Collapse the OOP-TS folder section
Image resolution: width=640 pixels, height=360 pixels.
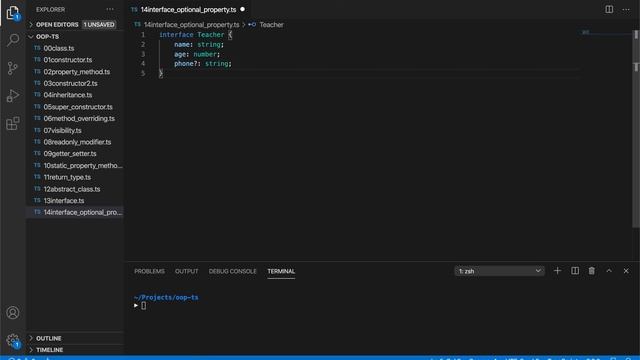pos(75,37)
